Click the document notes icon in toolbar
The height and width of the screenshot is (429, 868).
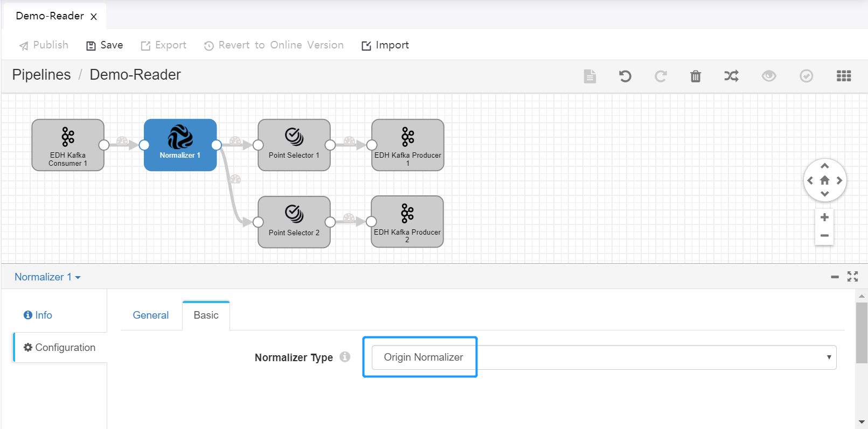pyautogui.click(x=590, y=76)
